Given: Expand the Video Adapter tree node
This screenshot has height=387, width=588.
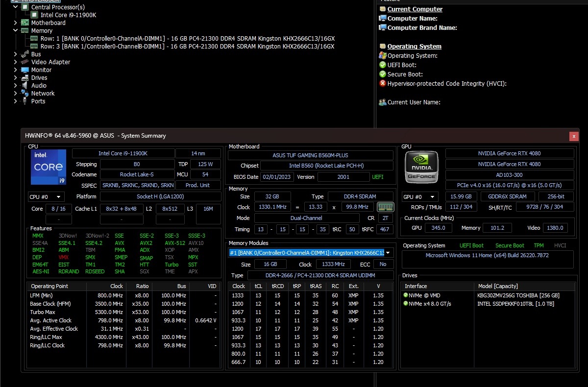Looking at the screenshot, I should [x=16, y=62].
